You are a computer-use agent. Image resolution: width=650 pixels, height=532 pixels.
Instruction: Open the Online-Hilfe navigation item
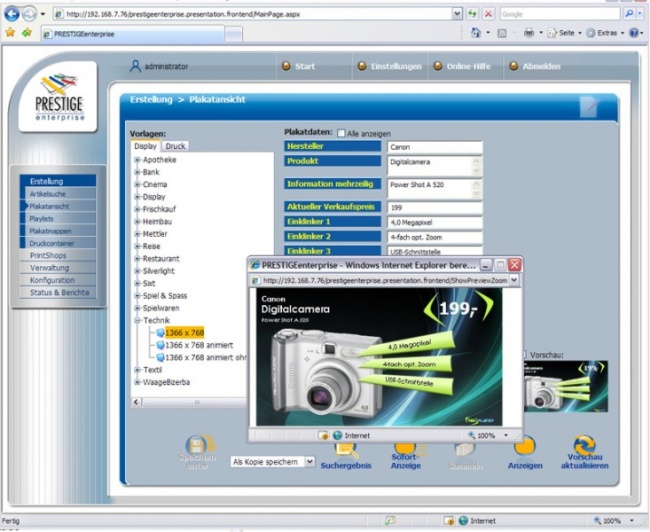click(x=462, y=66)
